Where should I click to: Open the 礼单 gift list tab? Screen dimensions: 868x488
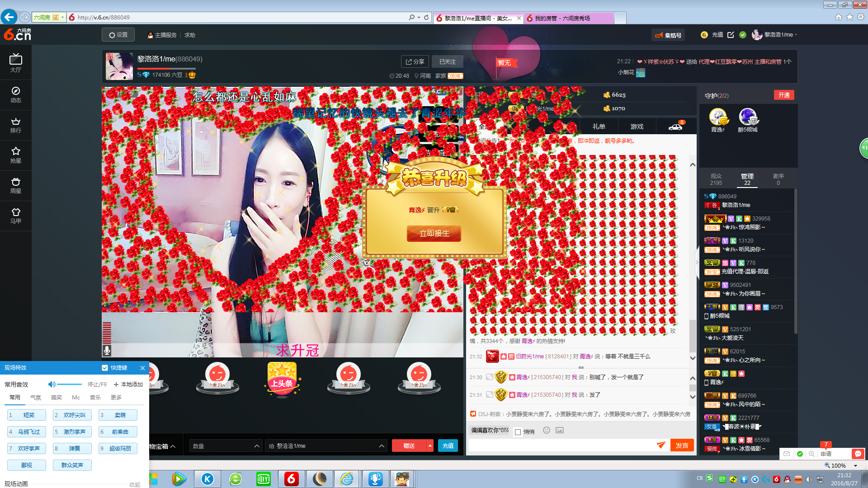(x=599, y=127)
